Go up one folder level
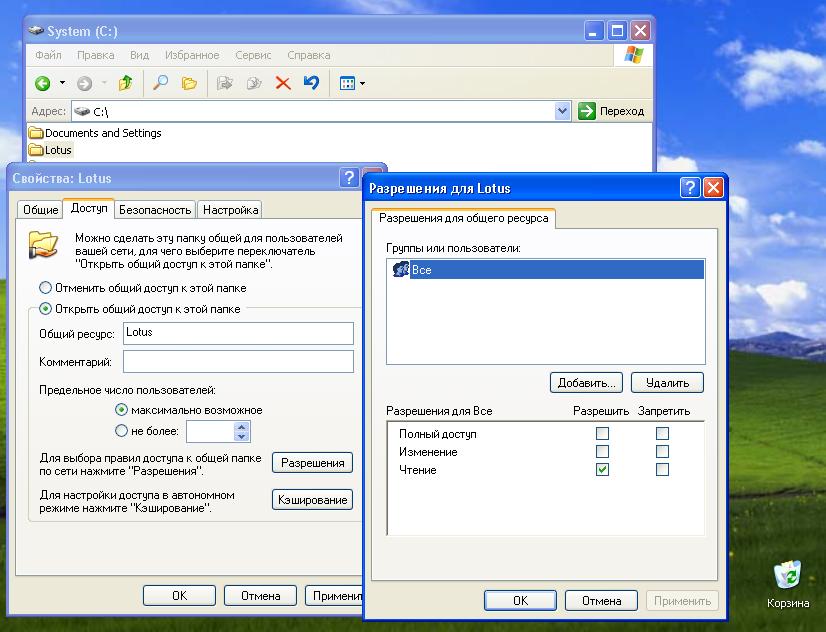 click(125, 83)
